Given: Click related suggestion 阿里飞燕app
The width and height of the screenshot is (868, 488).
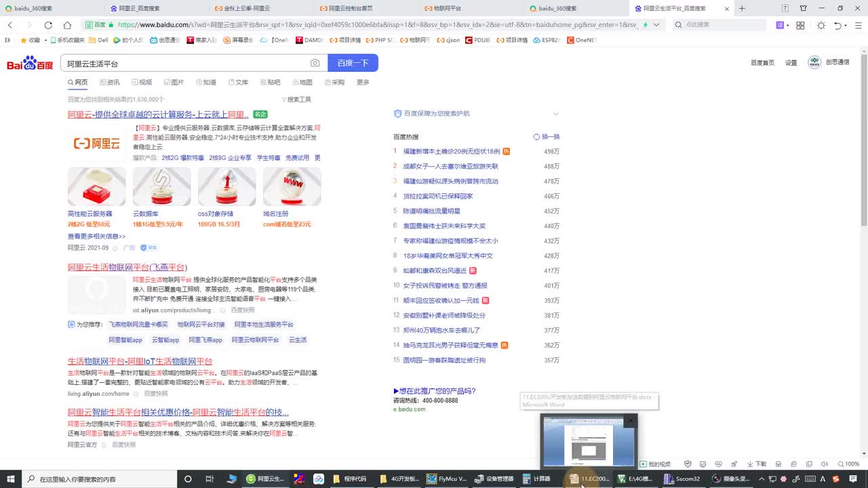Looking at the screenshot, I should (205, 340).
